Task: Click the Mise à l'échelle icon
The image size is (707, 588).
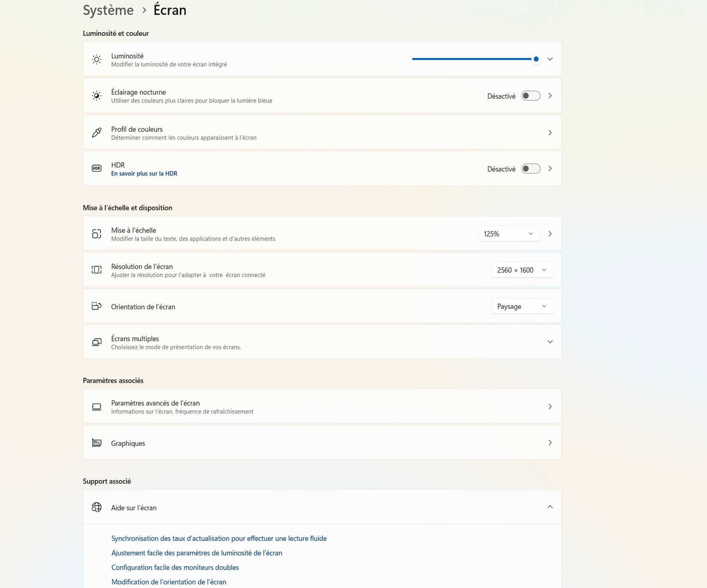Action: point(96,234)
